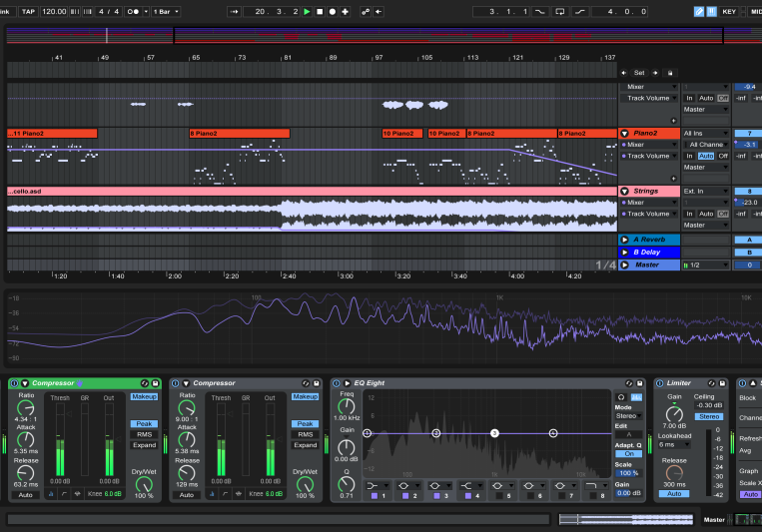This screenshot has width=762, height=532.
Task: Toggle the metronome button
Action: [133, 12]
